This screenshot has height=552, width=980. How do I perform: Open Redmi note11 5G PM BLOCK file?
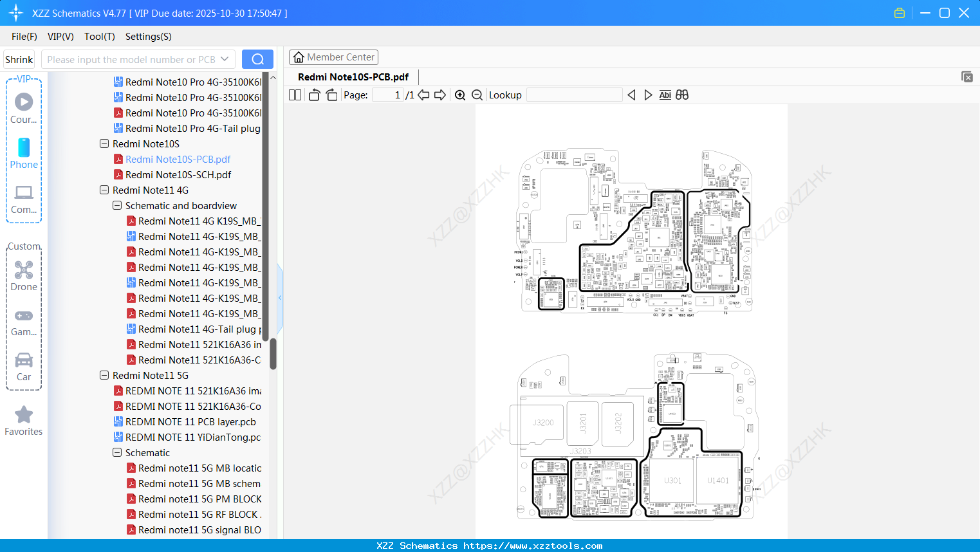pos(194,499)
